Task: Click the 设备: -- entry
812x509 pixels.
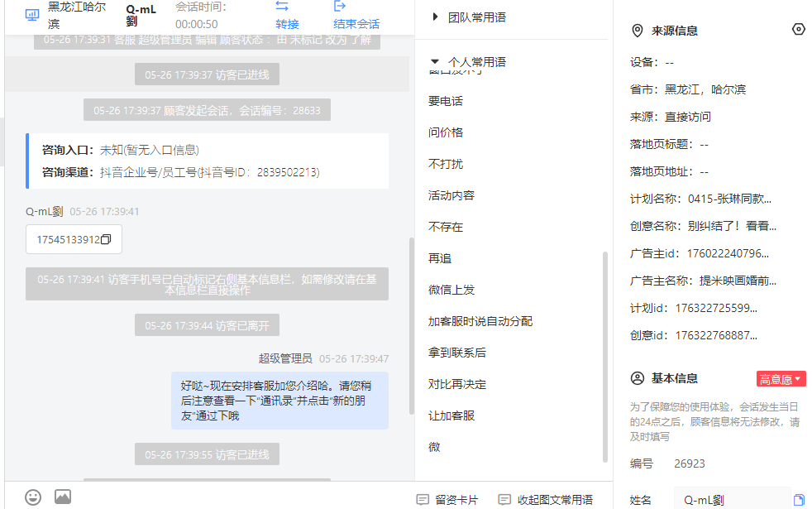Action: tap(652, 63)
